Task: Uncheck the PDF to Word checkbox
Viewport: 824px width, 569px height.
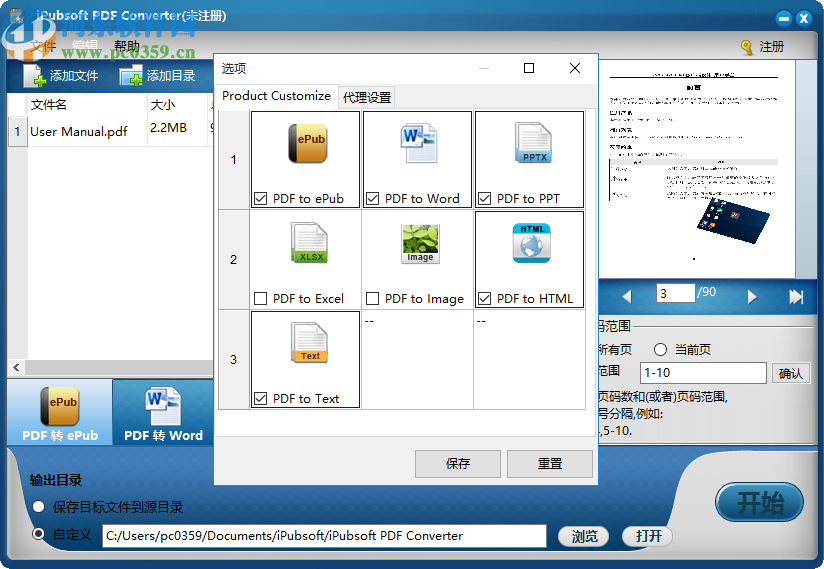Action: (x=372, y=199)
